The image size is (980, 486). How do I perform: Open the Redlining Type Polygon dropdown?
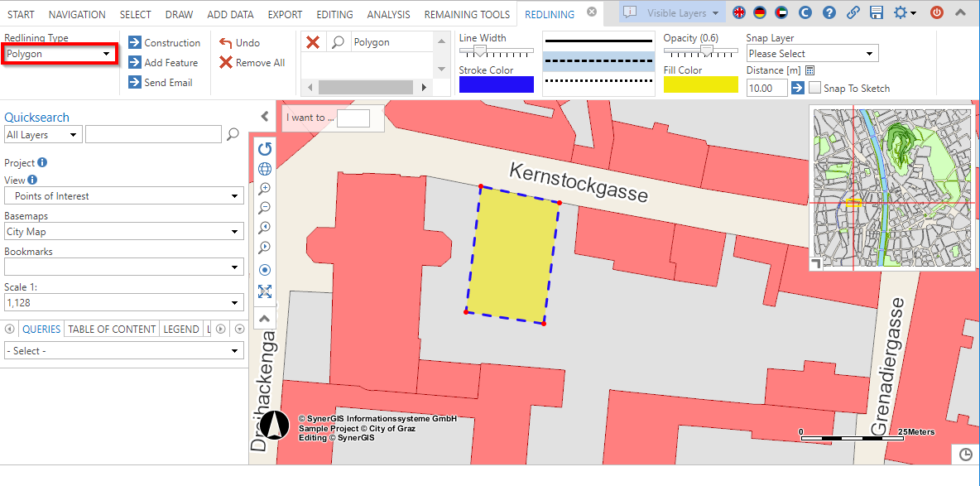[x=59, y=53]
